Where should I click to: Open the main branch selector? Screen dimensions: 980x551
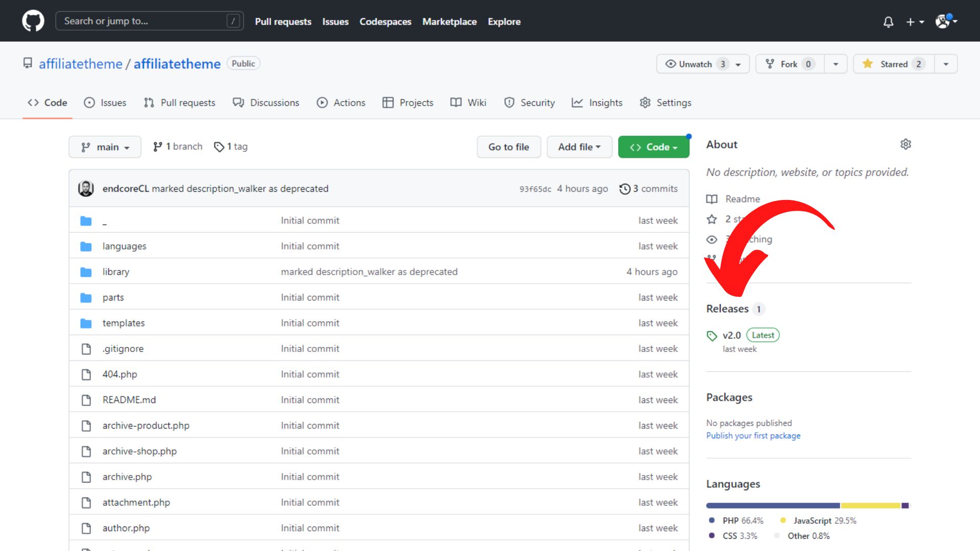pyautogui.click(x=105, y=147)
